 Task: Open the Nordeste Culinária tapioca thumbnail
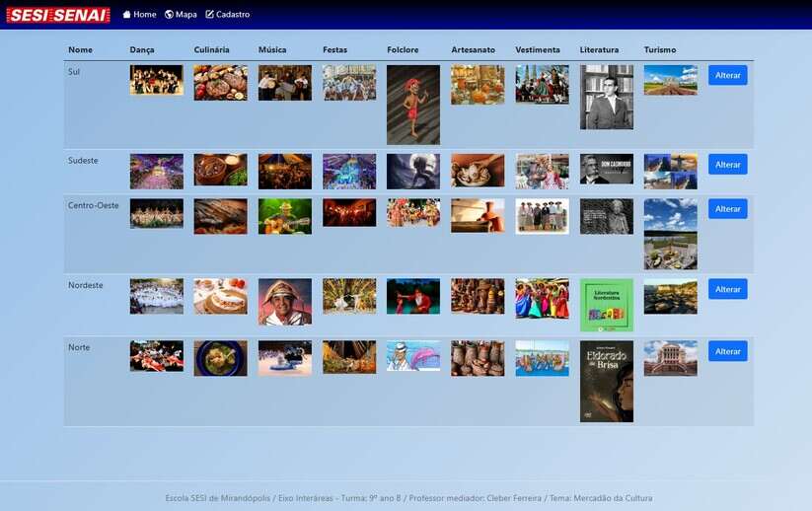pyautogui.click(x=221, y=296)
